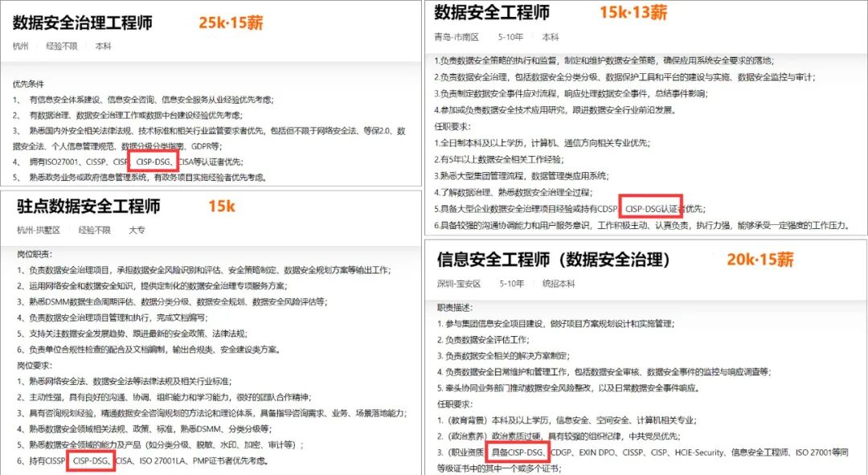Viewport: 868px width, 475px height.
Task: Click the heading "职责描述:"
Action: (x=455, y=308)
